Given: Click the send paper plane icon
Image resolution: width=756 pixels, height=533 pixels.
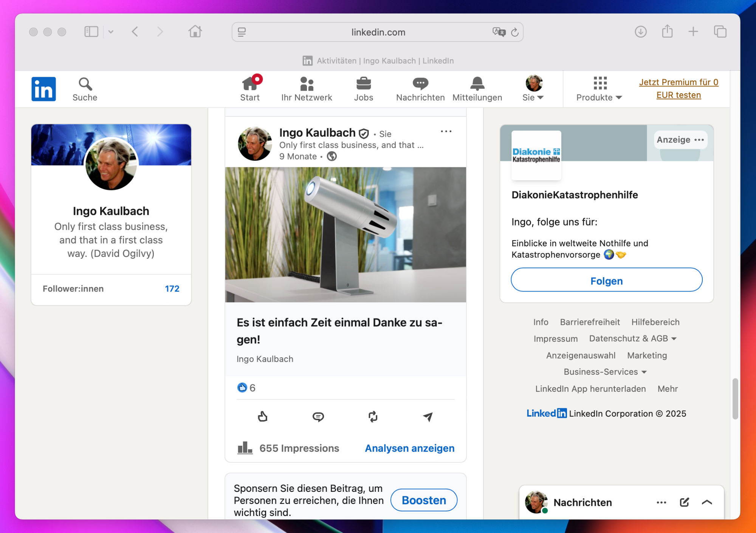Looking at the screenshot, I should (x=428, y=417).
